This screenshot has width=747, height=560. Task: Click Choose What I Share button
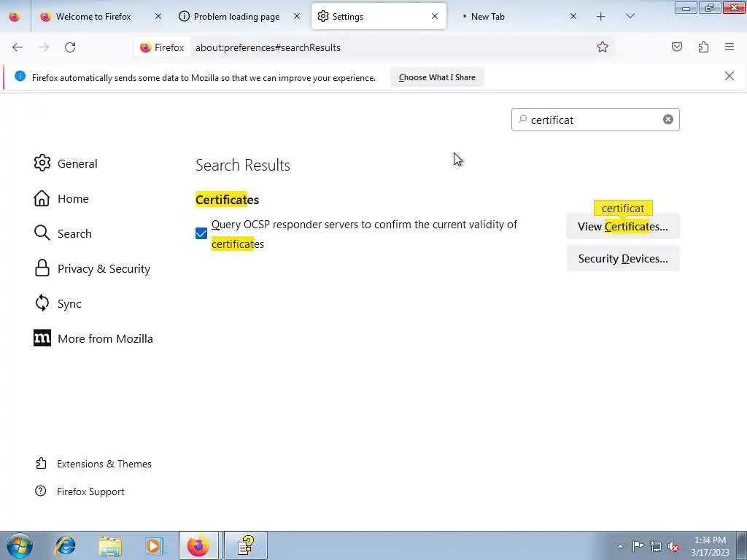437,77
